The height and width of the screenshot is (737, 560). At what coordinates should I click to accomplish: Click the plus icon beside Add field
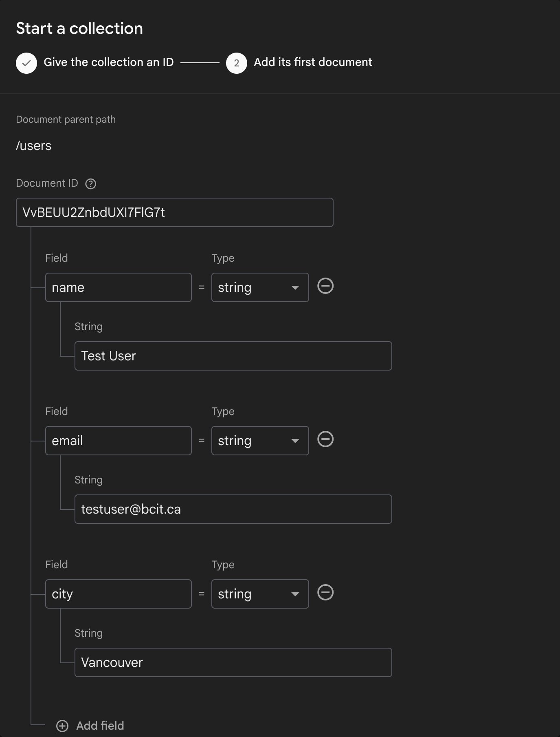pyautogui.click(x=62, y=726)
